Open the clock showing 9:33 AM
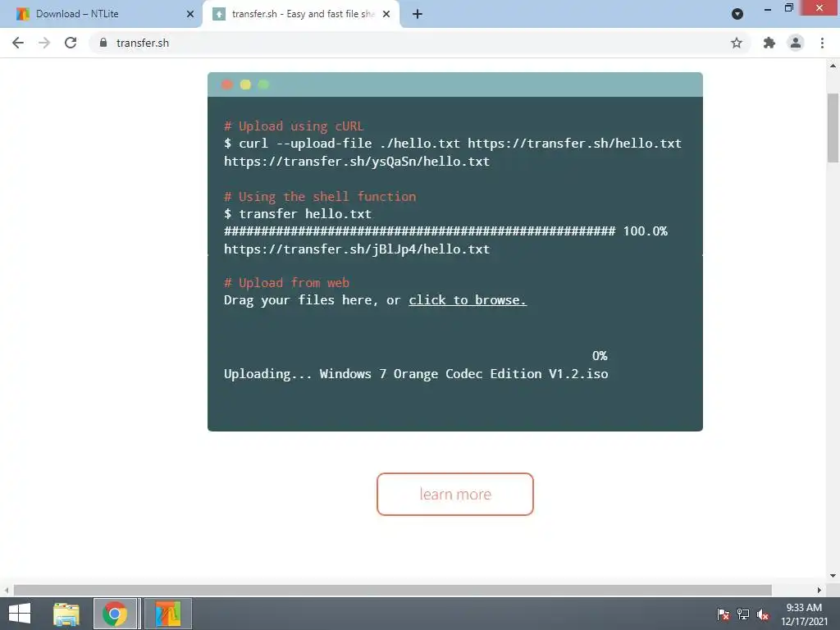 [x=804, y=614]
